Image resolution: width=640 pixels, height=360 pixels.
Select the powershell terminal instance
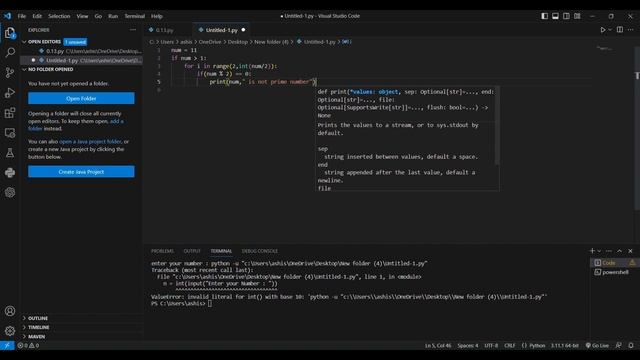[x=614, y=272]
